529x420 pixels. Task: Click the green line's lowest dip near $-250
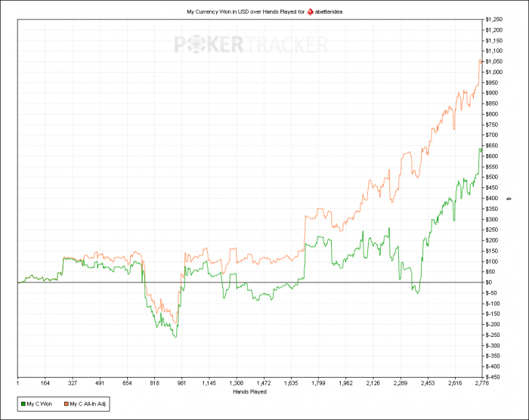[x=175, y=337]
